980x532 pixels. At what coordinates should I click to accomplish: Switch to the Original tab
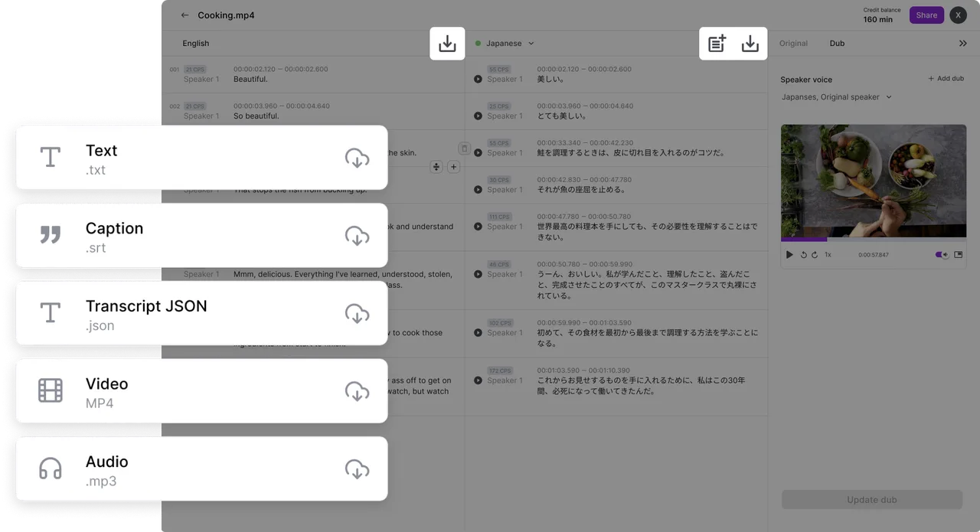pyautogui.click(x=793, y=44)
